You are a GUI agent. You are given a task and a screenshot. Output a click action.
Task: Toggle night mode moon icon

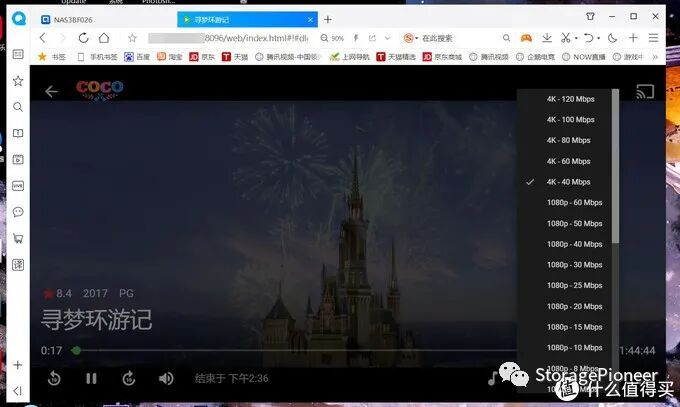612,38
